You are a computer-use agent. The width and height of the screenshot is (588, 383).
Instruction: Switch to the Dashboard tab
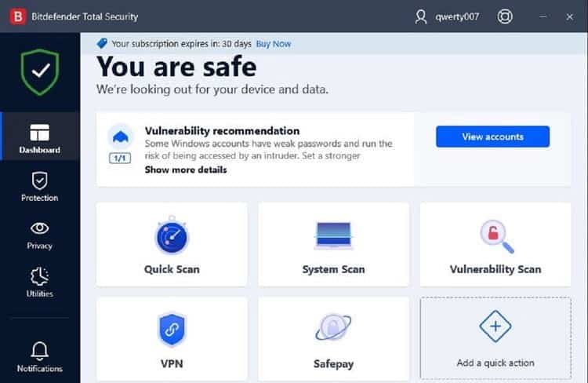tap(39, 138)
